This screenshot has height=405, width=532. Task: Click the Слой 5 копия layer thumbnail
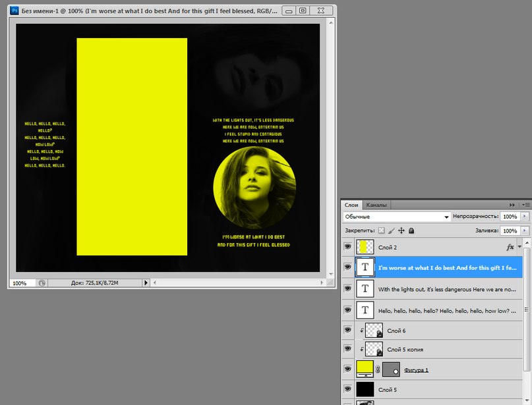pyautogui.click(x=374, y=349)
